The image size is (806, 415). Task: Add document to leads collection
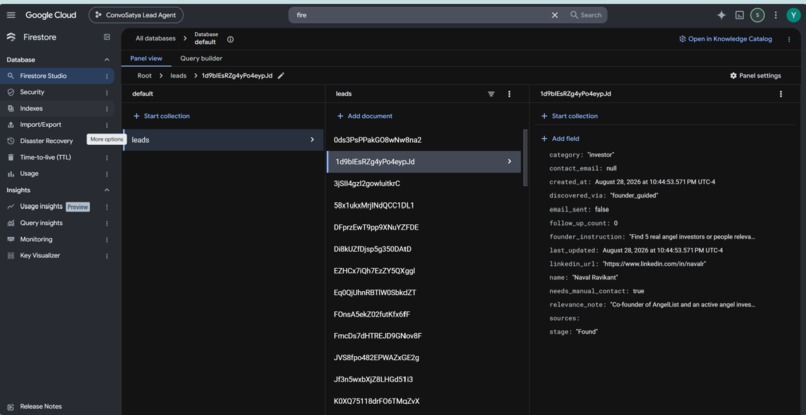pos(364,116)
